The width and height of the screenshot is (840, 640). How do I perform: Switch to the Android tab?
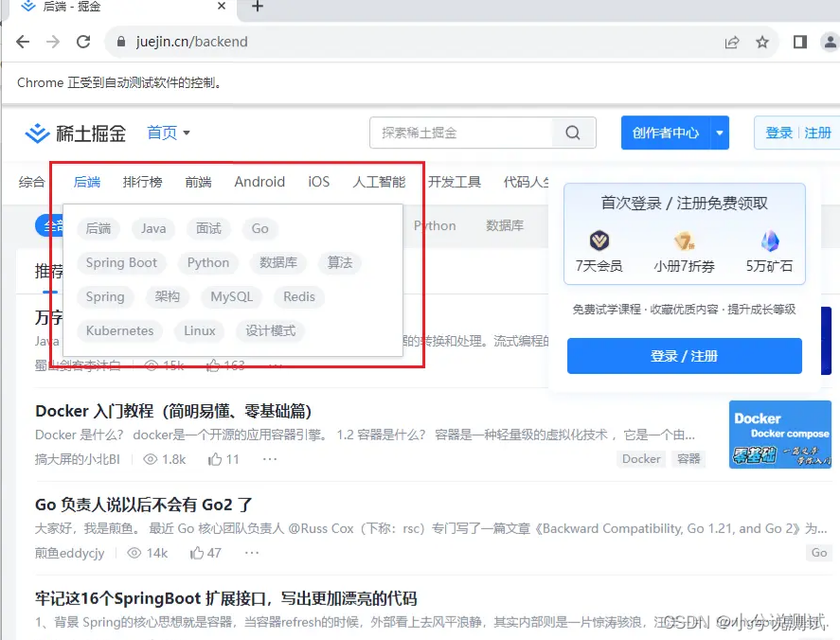click(259, 182)
